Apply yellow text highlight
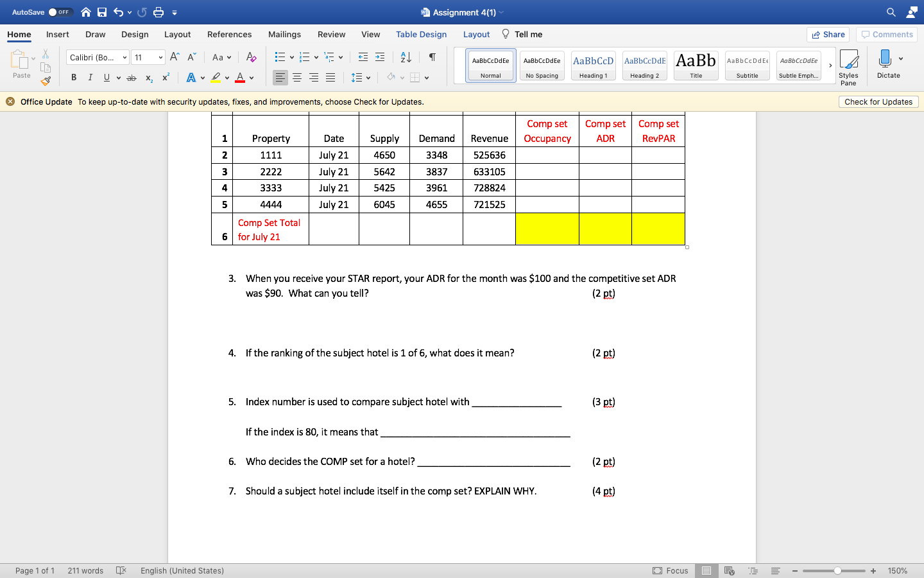This screenshot has width=924, height=578. click(217, 78)
